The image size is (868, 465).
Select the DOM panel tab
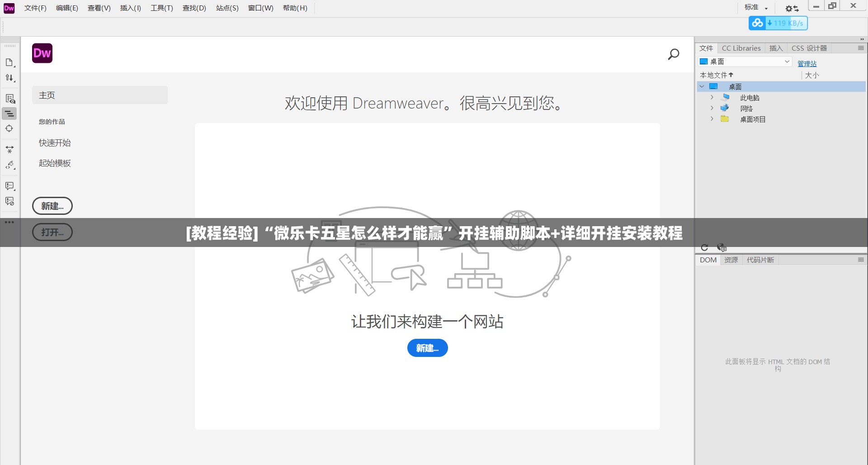(x=708, y=260)
